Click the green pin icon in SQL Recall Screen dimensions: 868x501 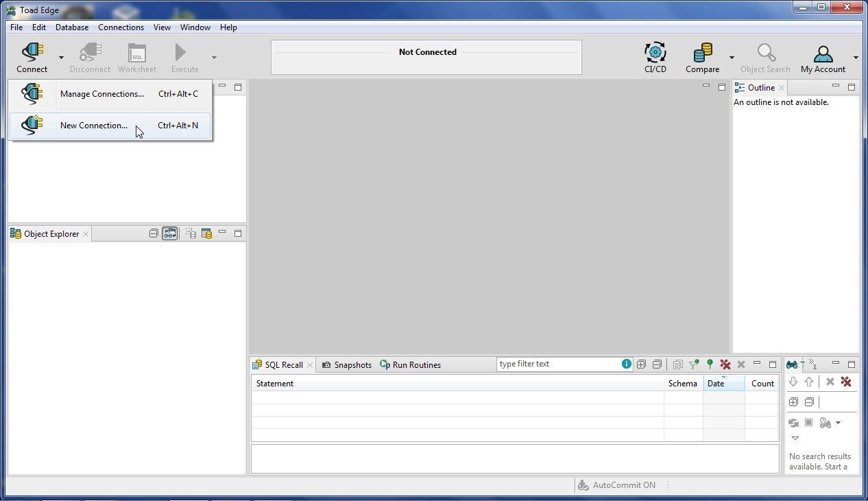pos(710,364)
